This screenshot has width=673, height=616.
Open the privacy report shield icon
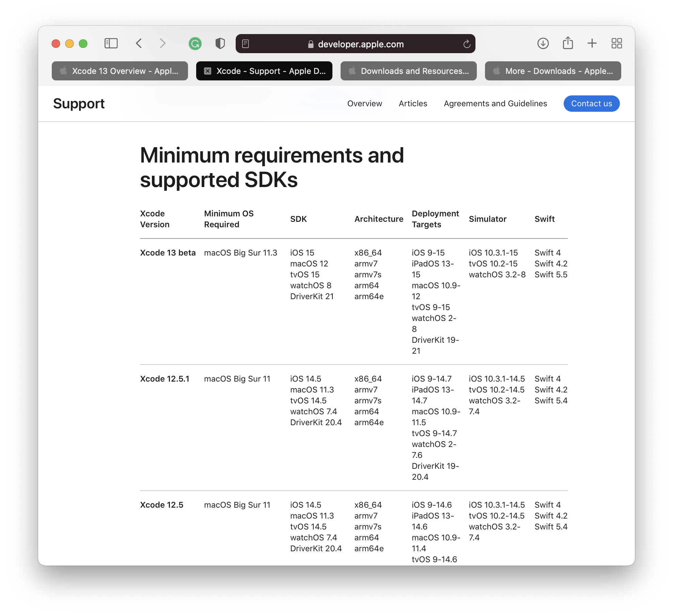pos(220,44)
